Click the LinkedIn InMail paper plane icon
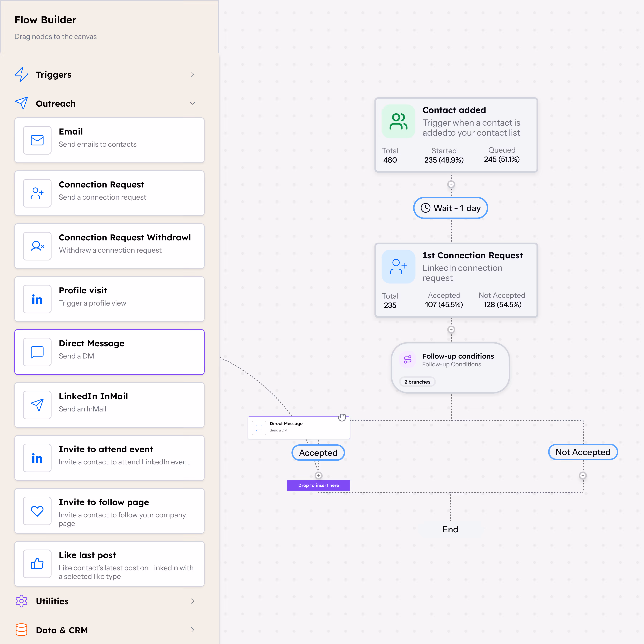The width and height of the screenshot is (644, 644). point(37,405)
